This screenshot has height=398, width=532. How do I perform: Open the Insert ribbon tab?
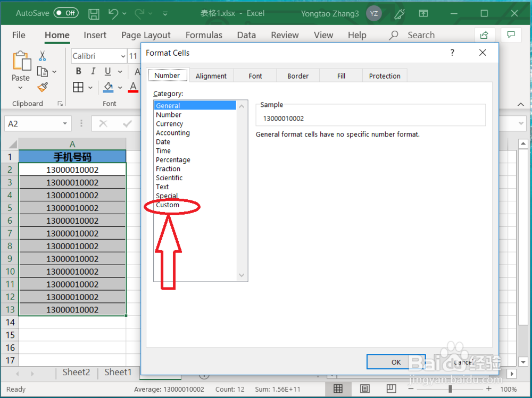coord(95,35)
